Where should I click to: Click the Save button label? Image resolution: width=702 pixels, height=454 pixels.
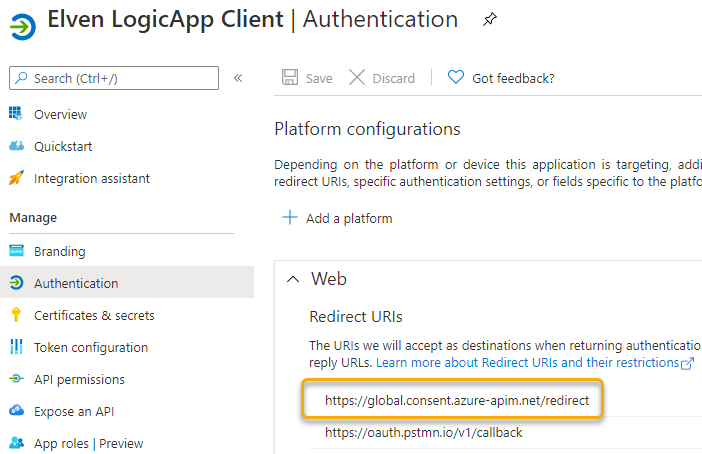pyautogui.click(x=319, y=78)
